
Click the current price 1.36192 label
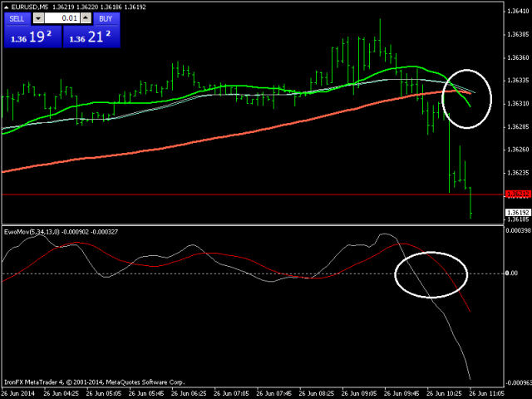click(515, 212)
